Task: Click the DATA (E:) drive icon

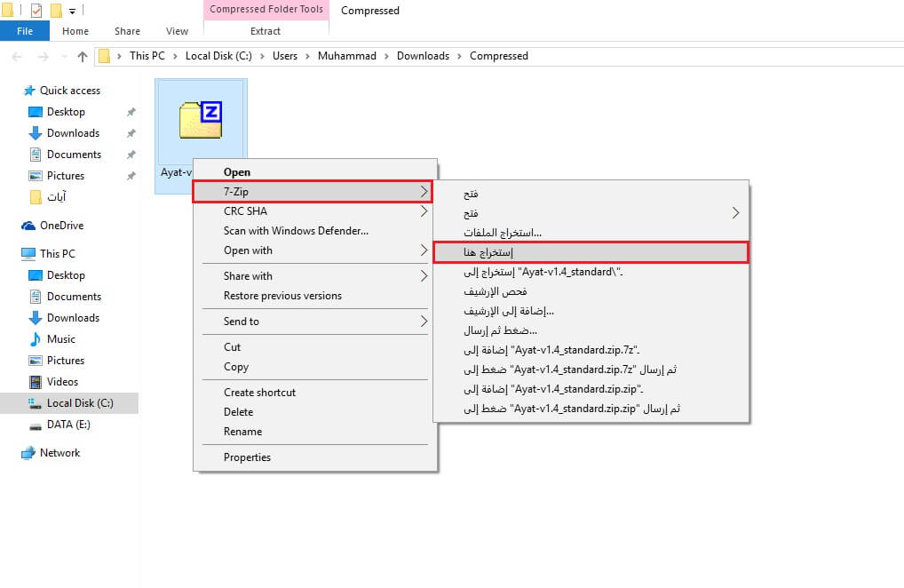Action: pos(36,425)
